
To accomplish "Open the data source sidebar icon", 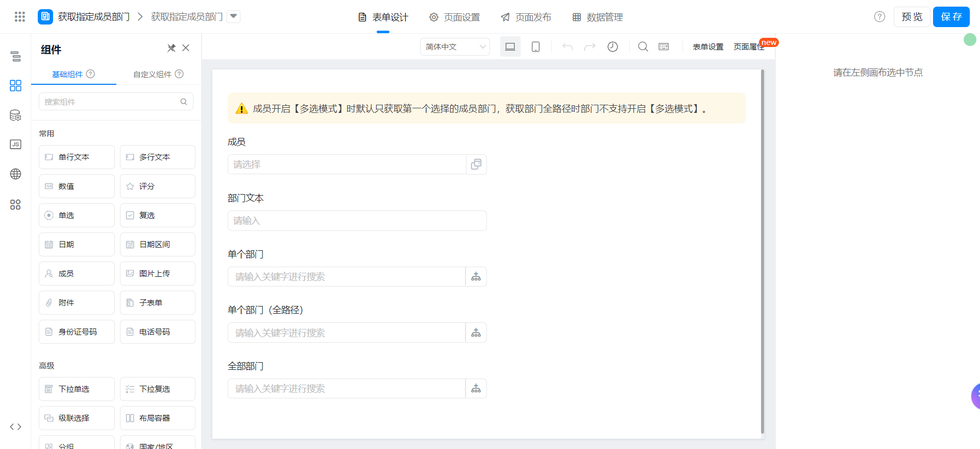I will 16,115.
